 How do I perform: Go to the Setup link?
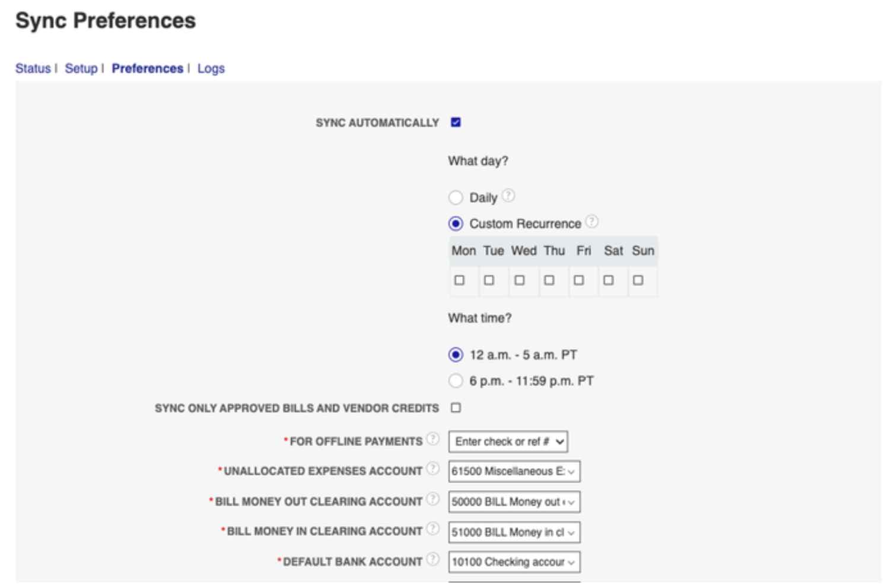pos(81,69)
